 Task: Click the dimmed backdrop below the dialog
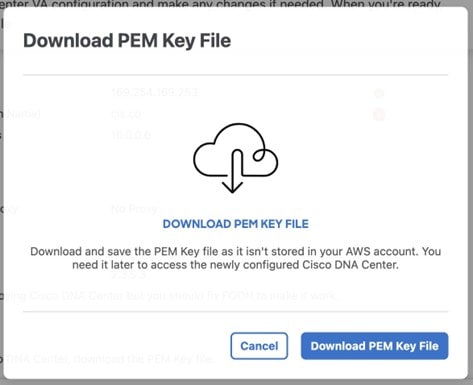(236, 382)
